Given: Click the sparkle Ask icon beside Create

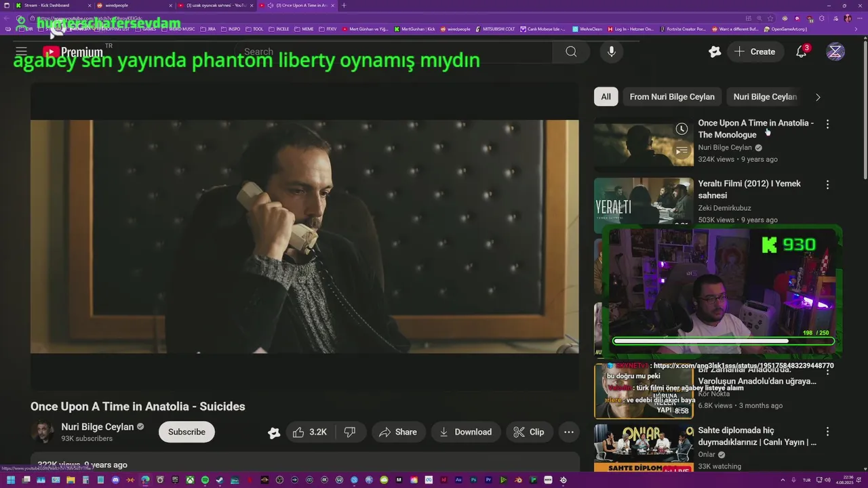Looking at the screenshot, I should pos(714,52).
